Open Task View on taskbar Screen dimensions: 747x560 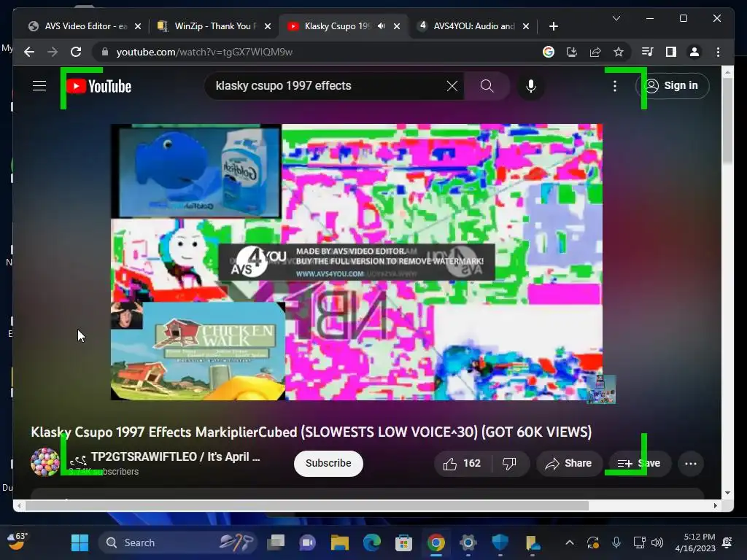(x=276, y=542)
